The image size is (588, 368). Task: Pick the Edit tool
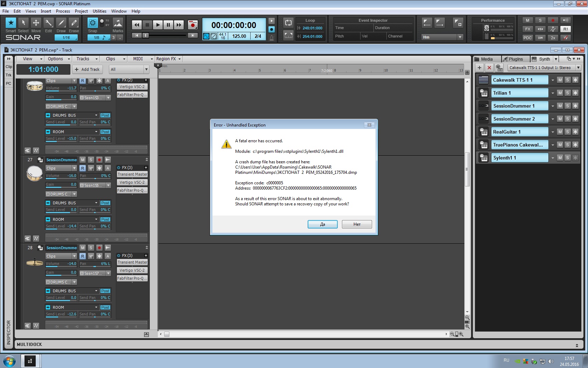coord(49,23)
